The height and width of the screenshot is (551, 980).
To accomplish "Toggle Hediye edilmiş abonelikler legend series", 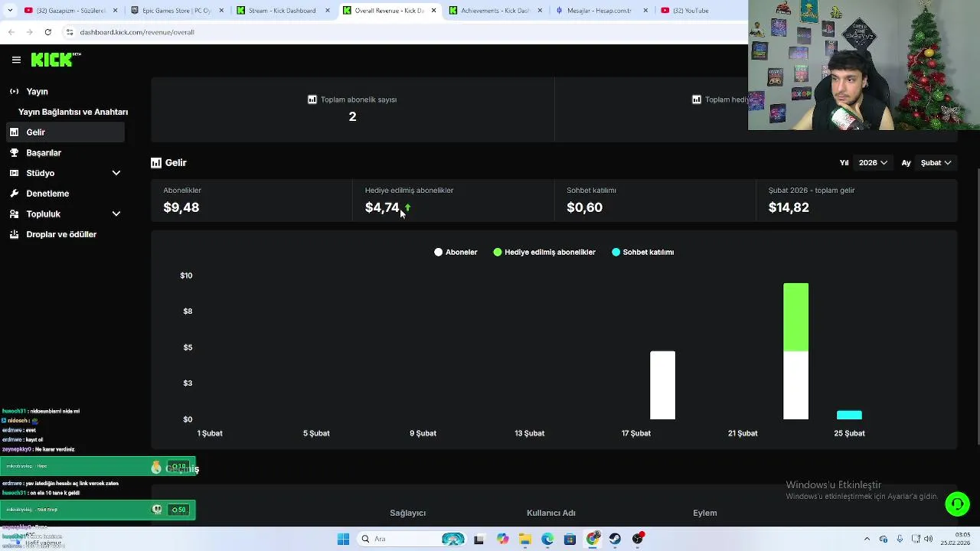I will (544, 252).
